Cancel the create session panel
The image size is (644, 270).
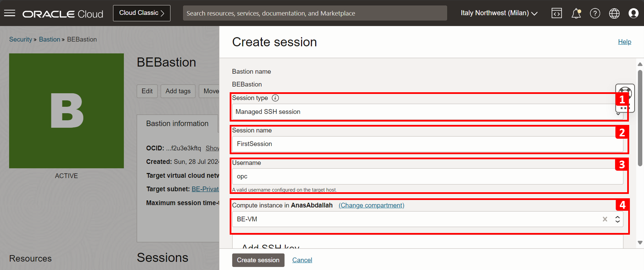point(302,260)
